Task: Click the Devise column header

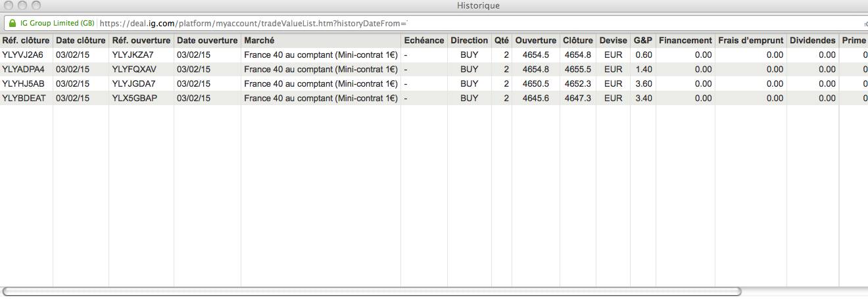Action: pos(613,41)
